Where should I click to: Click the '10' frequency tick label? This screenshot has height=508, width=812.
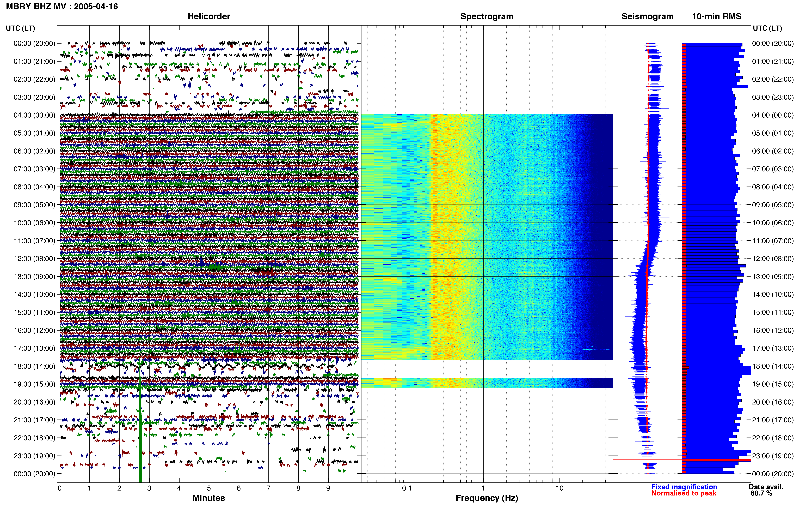tap(559, 488)
